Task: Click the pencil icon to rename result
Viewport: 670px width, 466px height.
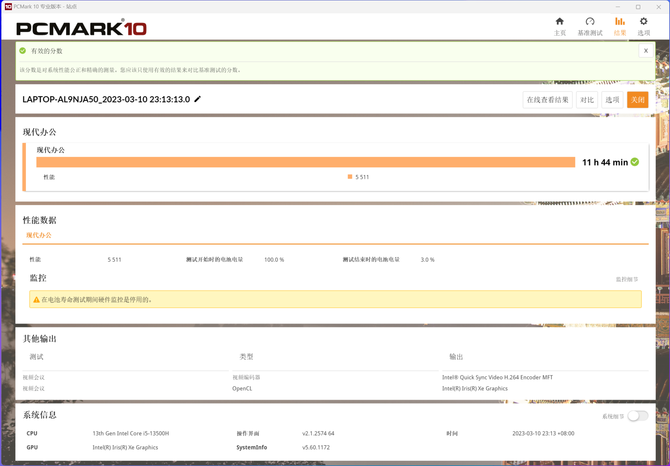Action: click(x=197, y=99)
